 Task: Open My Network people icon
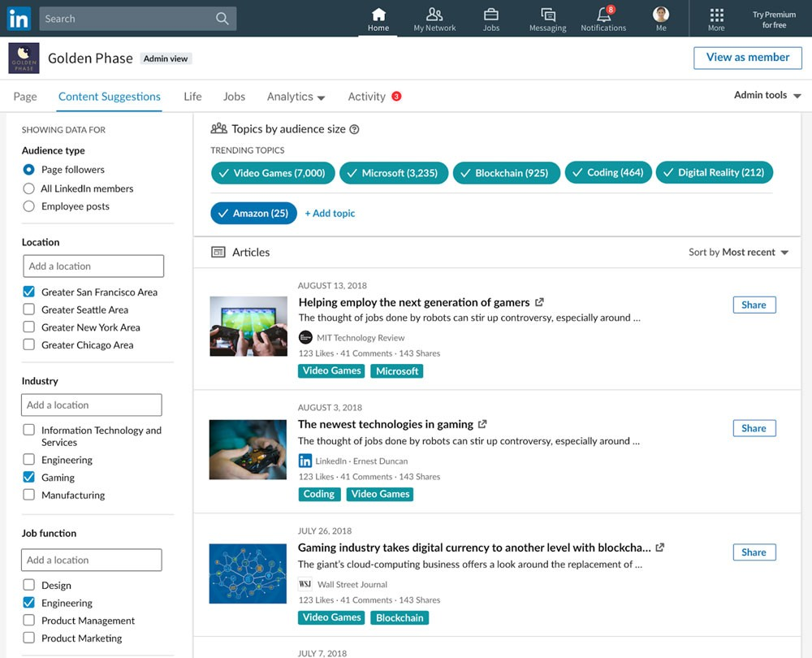[434, 15]
